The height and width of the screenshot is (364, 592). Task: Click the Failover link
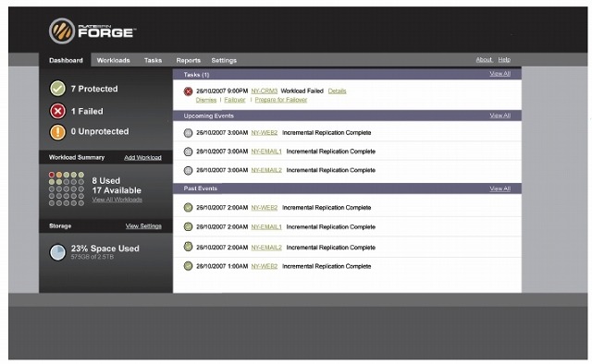tap(235, 100)
